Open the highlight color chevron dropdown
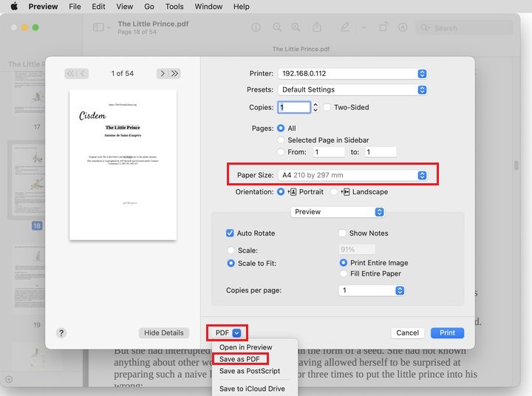 364,27
